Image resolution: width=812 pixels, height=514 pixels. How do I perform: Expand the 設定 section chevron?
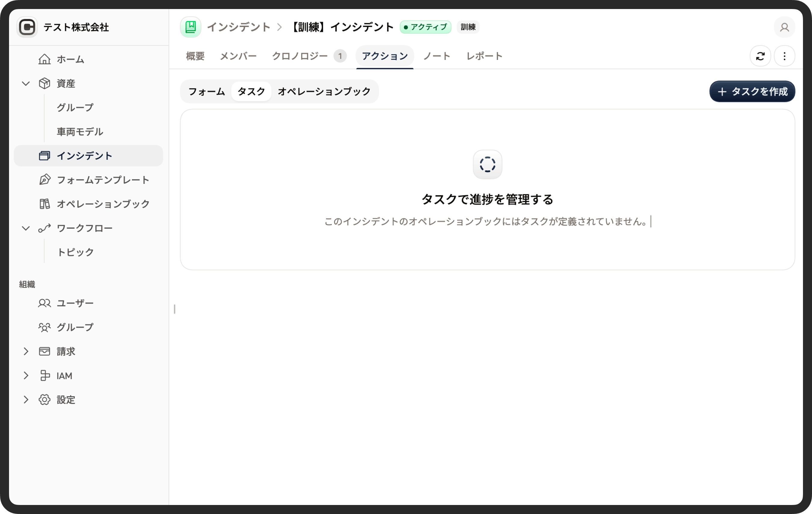pyautogui.click(x=26, y=399)
